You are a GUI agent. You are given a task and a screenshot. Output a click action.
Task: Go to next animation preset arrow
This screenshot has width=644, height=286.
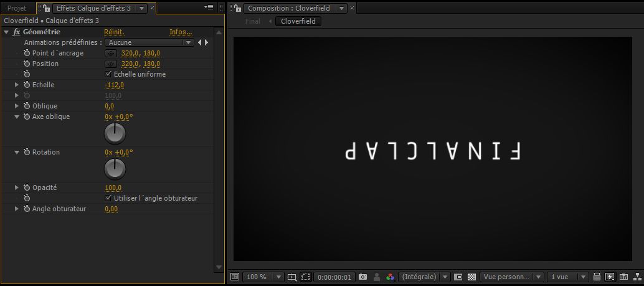pos(207,42)
